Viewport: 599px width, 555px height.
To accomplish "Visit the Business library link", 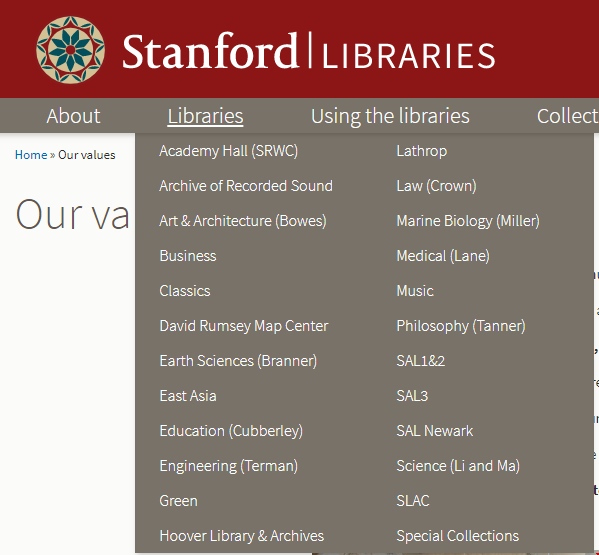I will click(188, 256).
